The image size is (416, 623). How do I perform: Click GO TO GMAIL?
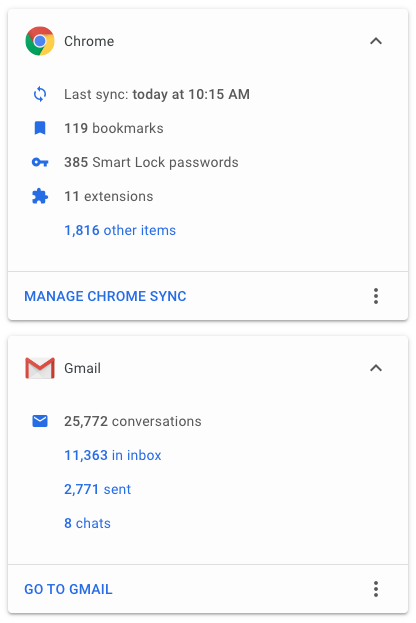point(68,589)
